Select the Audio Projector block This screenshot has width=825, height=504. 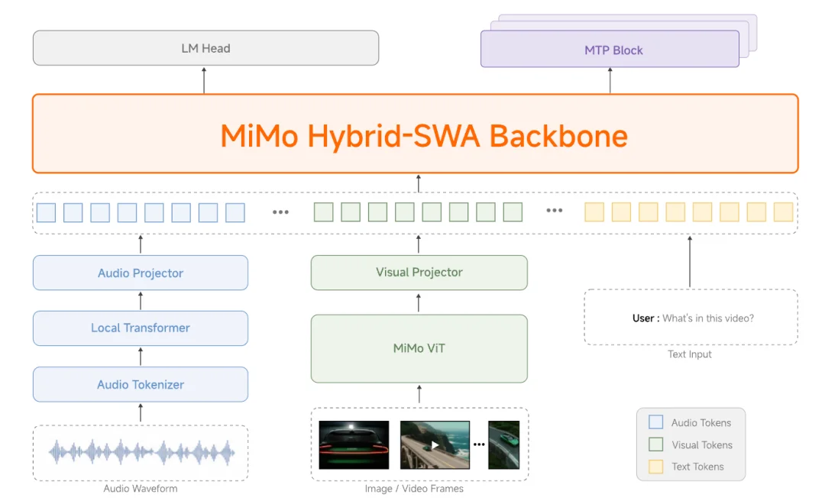click(141, 273)
